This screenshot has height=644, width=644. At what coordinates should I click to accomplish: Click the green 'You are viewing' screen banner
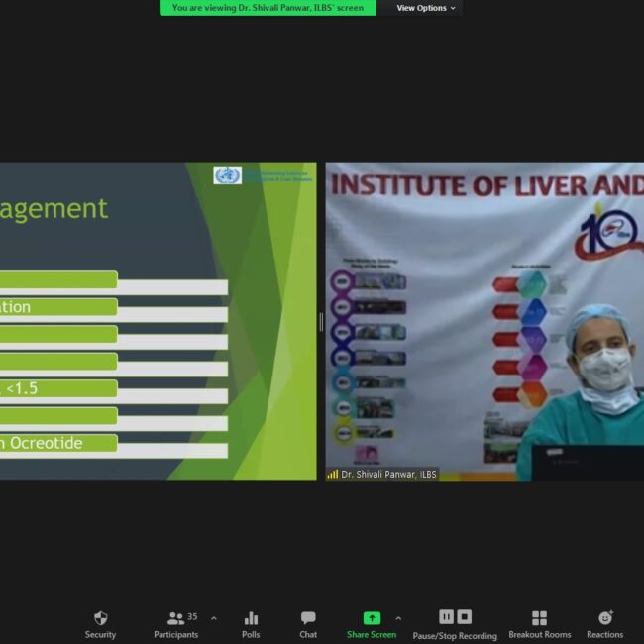[268, 8]
